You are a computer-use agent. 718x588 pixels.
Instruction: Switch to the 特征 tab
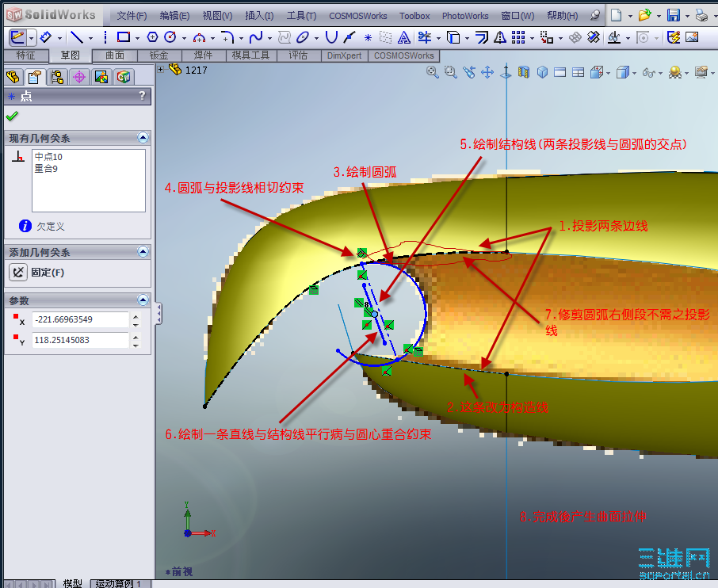(x=25, y=55)
